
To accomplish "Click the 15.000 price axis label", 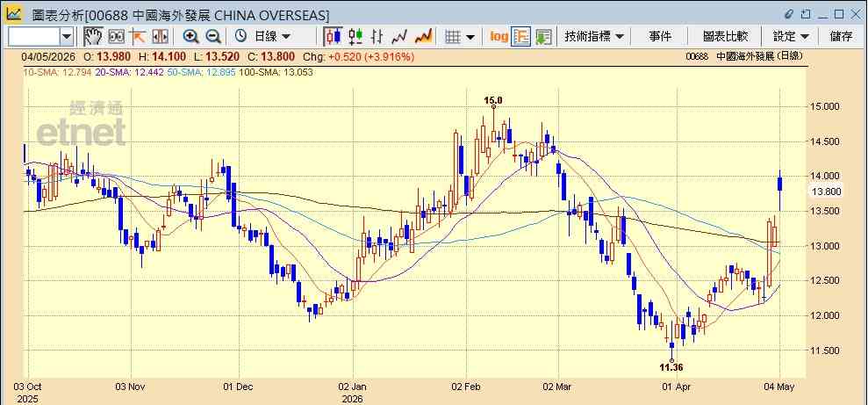I will (x=825, y=106).
